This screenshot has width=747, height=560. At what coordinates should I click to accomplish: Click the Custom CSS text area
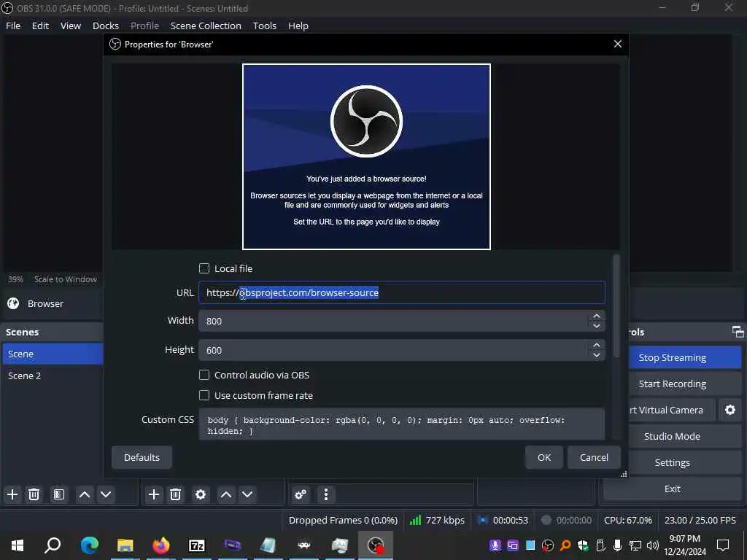[x=402, y=424]
